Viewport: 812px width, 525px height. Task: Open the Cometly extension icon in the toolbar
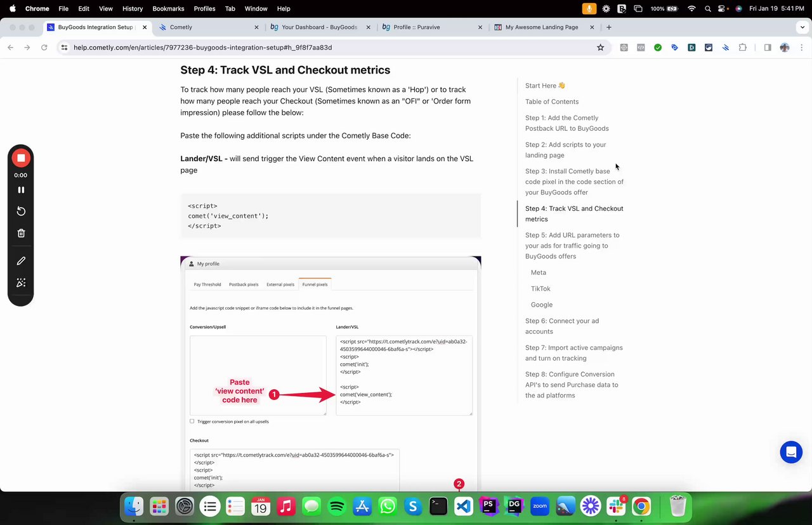(725, 48)
